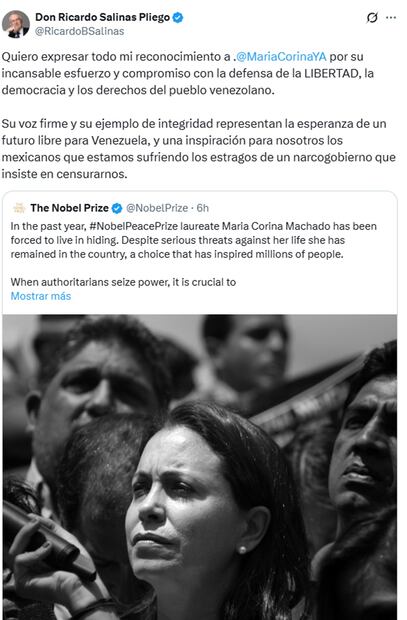Click the Nobel Prize medal avatar
The width and height of the screenshot is (407, 620).
[19, 208]
